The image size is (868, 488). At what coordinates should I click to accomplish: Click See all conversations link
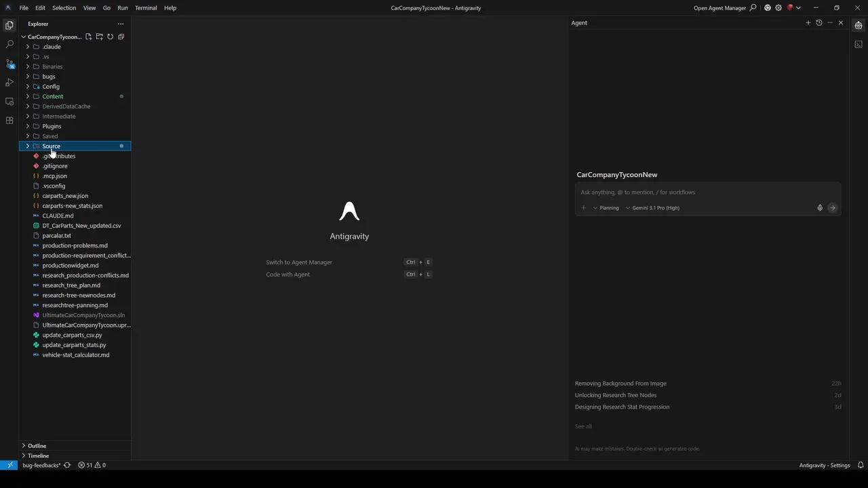(x=583, y=426)
